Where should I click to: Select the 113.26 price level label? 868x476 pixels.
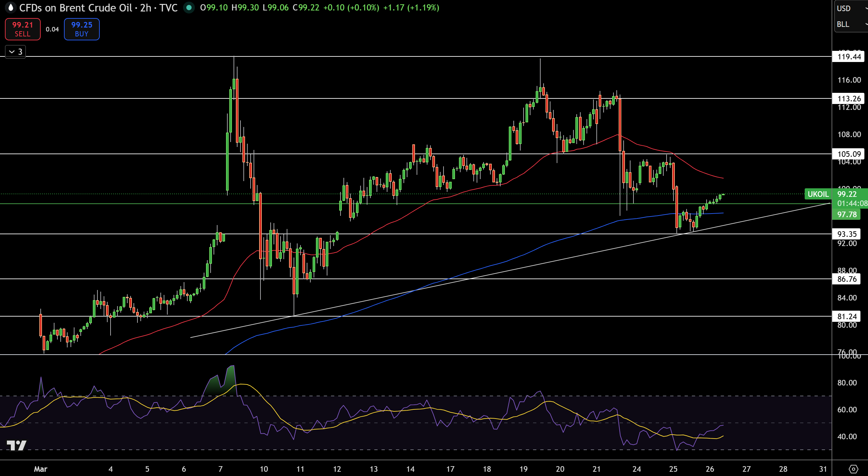(848, 98)
